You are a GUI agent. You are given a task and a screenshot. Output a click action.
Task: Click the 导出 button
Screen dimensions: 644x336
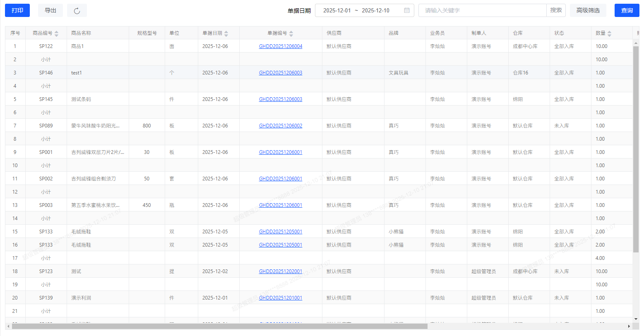[x=50, y=10]
